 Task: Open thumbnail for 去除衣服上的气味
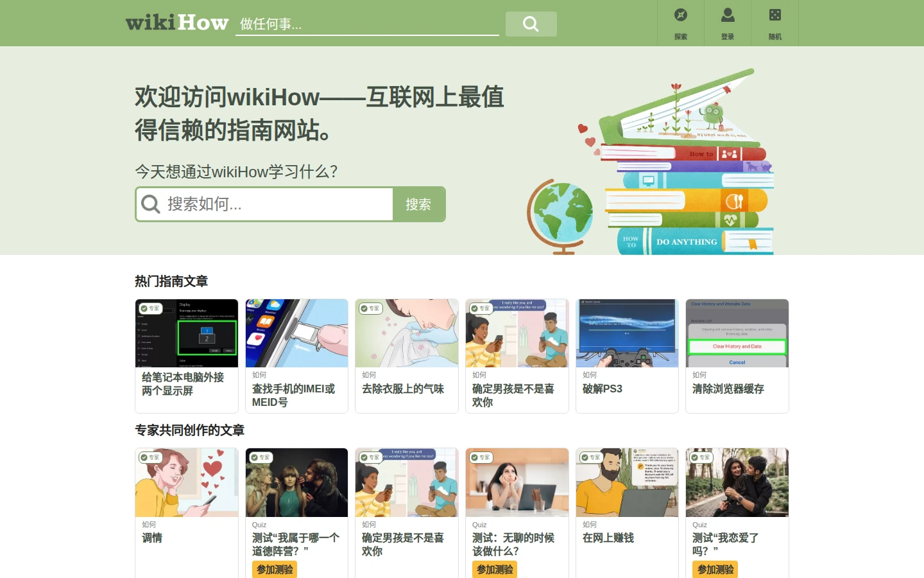[407, 333]
